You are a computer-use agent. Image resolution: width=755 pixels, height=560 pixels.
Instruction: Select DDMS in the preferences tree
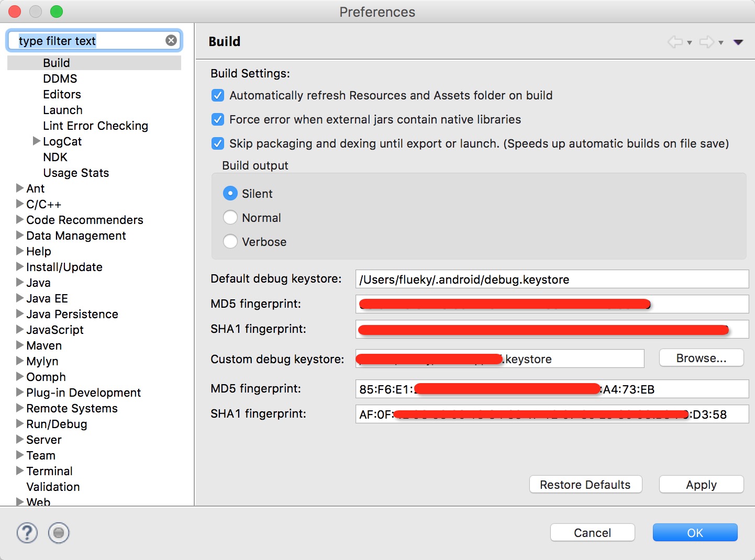60,79
